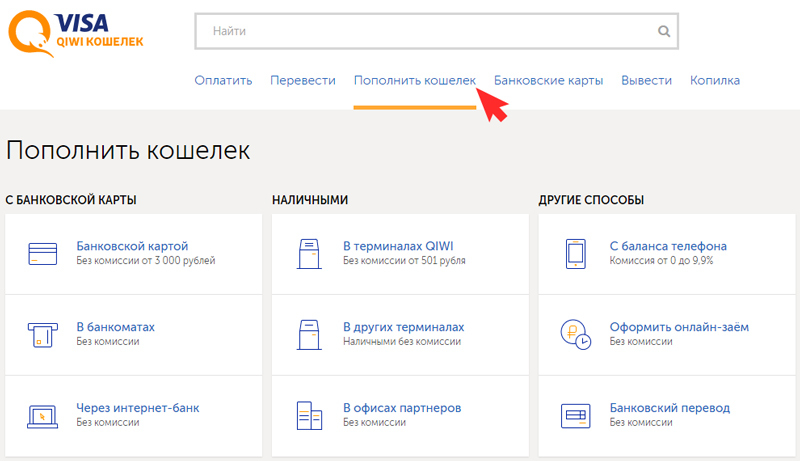Open the Вывести navigation item

point(646,80)
